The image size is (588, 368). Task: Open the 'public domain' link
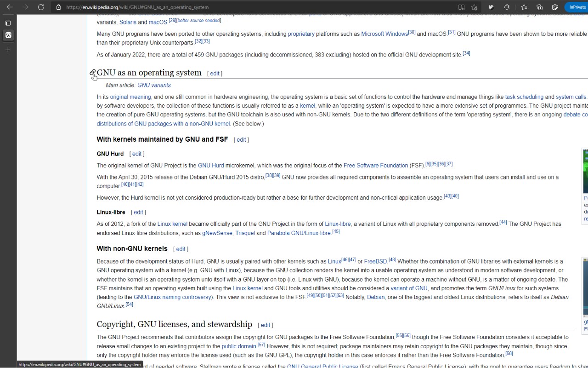point(239,346)
